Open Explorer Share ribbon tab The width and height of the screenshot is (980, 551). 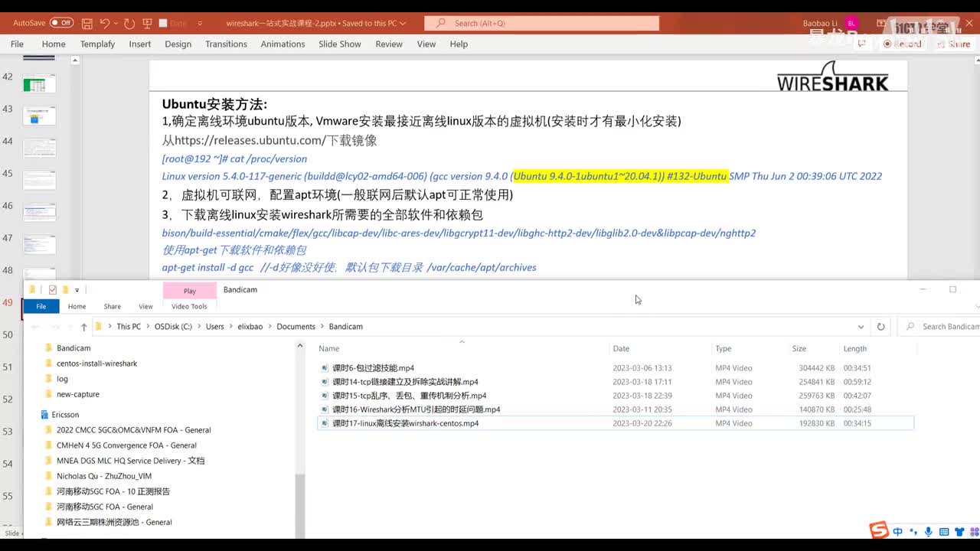pos(113,306)
